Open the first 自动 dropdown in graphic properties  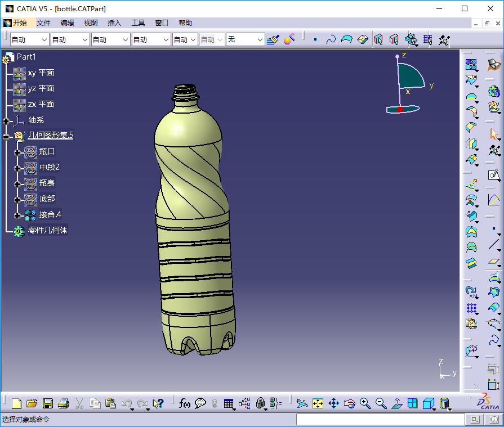(x=44, y=40)
